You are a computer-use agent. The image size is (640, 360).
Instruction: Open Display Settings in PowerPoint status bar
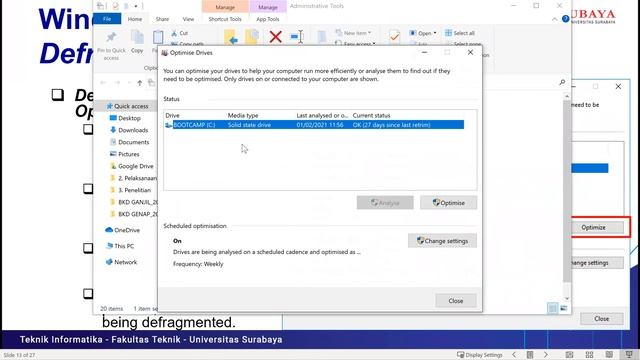[480, 355]
